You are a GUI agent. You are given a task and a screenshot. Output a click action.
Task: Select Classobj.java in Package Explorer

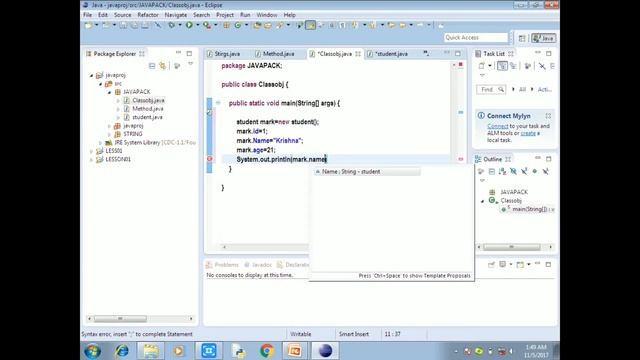coord(148,100)
